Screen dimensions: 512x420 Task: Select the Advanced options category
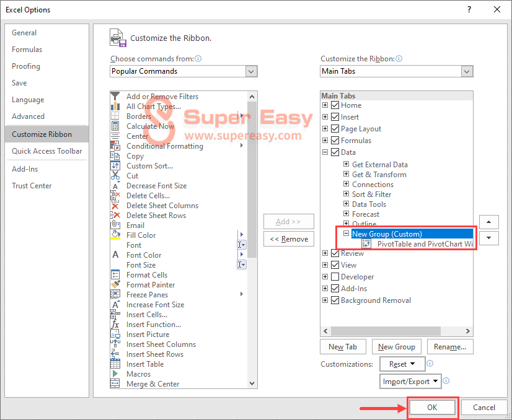(46, 116)
